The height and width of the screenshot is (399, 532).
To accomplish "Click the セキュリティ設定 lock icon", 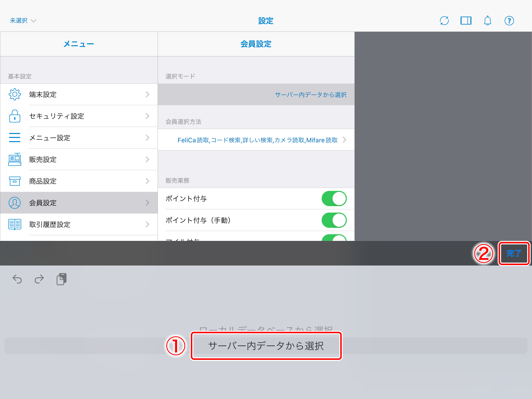I will 15,116.
